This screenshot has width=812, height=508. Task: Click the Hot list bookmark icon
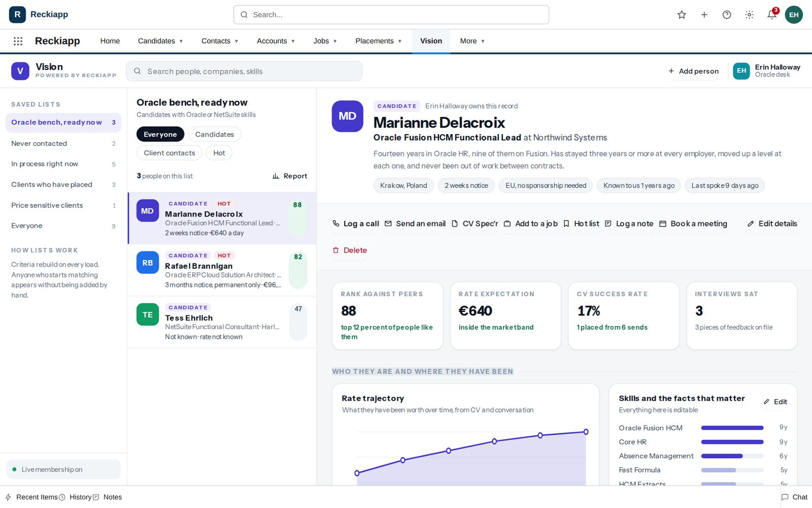[x=566, y=224]
